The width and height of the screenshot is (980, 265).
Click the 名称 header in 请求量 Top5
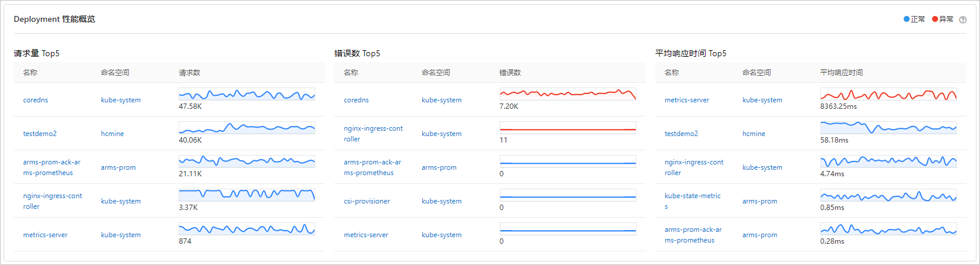[x=30, y=73]
